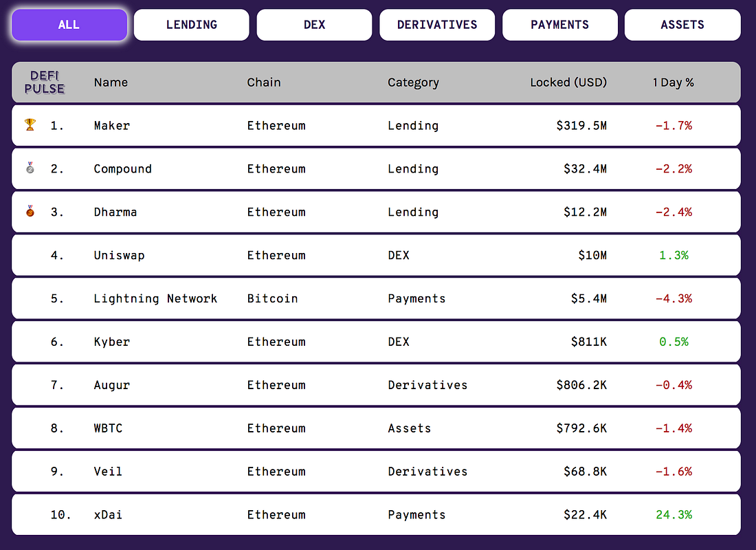Open the Maker project row
756x550 pixels.
(x=376, y=125)
